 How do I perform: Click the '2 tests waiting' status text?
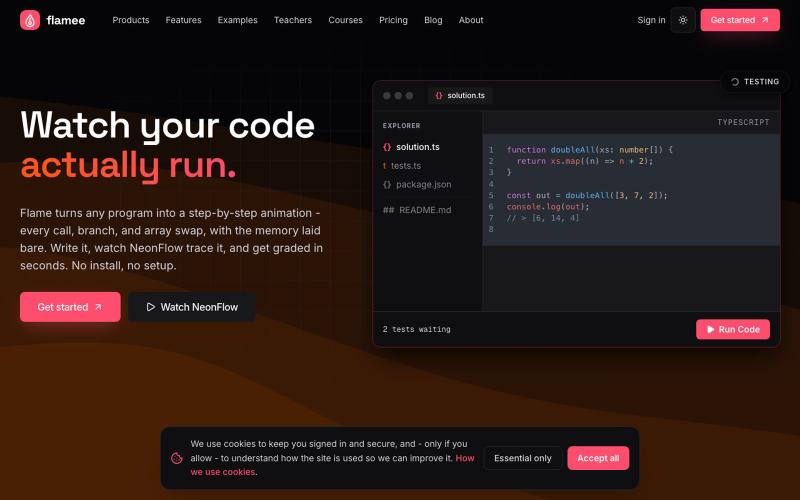click(x=416, y=330)
